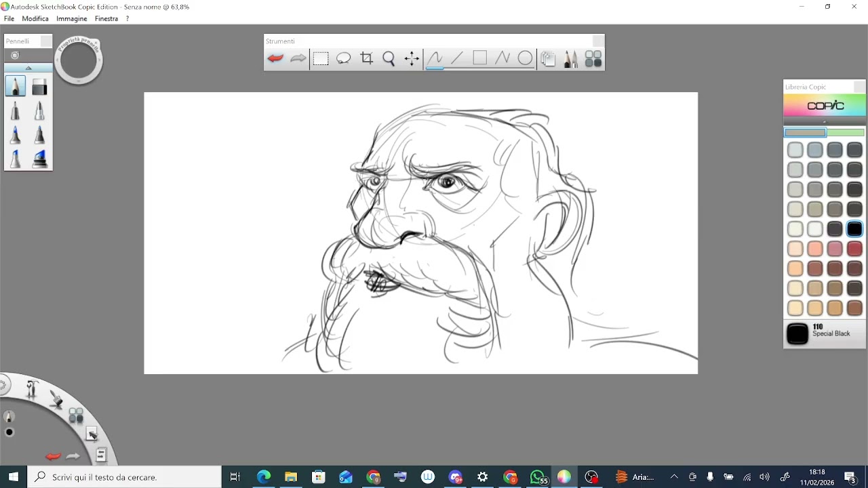
Task: Open the Immagine menu
Action: [72, 19]
